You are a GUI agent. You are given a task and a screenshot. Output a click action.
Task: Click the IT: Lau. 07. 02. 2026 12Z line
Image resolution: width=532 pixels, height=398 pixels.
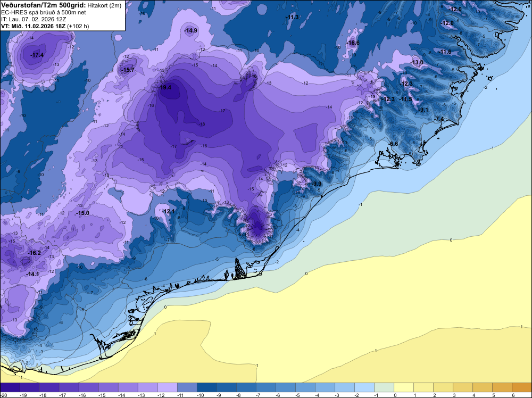[x=34, y=19]
